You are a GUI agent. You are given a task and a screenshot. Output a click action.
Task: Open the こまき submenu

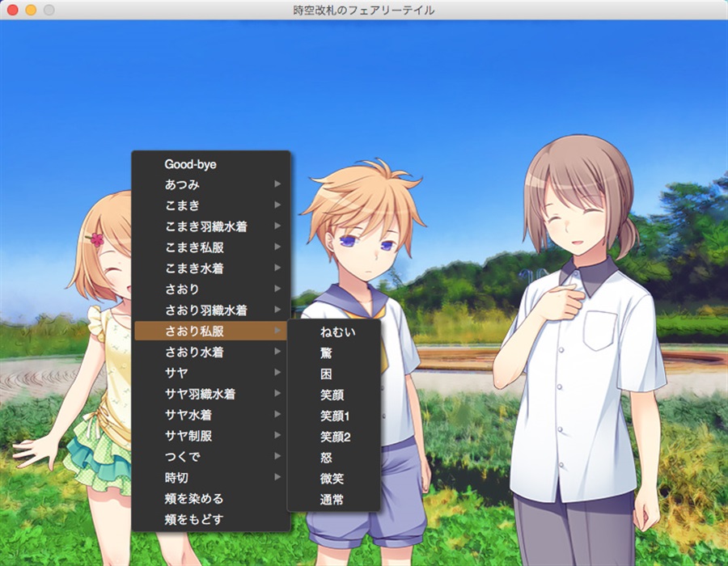[211, 205]
